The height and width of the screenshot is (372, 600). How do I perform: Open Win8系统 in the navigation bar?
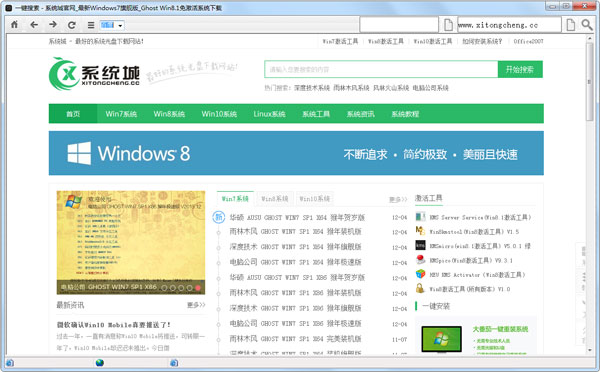169,114
